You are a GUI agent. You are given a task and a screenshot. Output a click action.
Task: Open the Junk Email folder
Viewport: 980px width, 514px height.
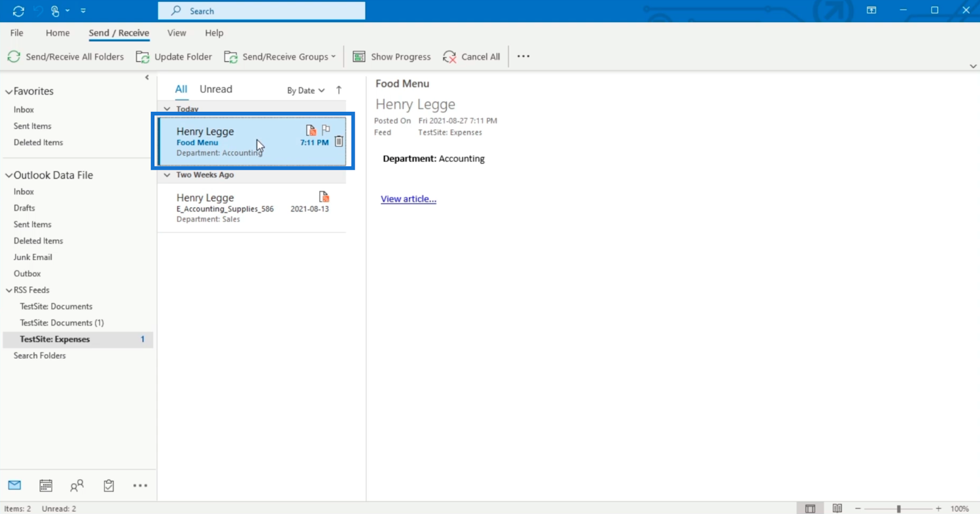(x=33, y=257)
